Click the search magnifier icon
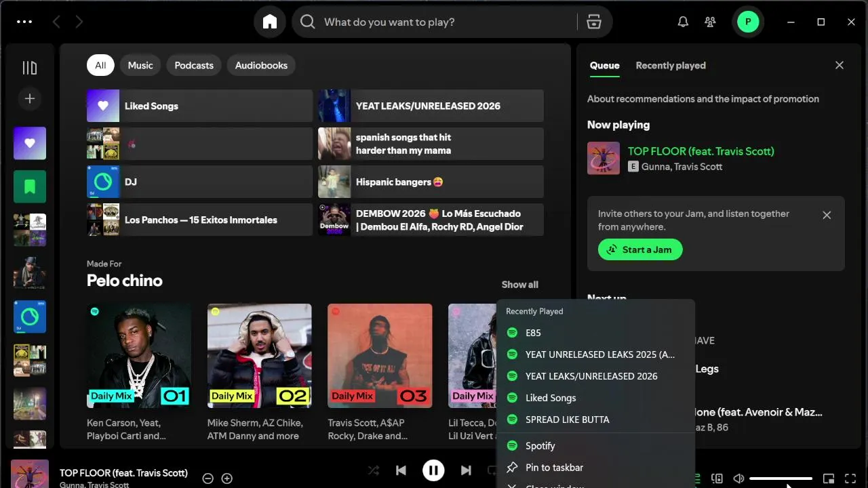 (x=308, y=22)
